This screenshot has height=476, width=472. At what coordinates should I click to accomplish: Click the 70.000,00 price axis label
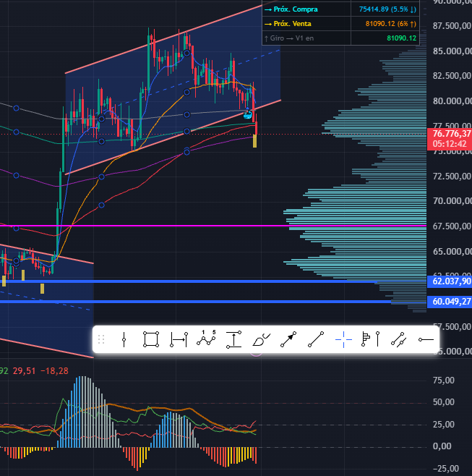click(452, 201)
